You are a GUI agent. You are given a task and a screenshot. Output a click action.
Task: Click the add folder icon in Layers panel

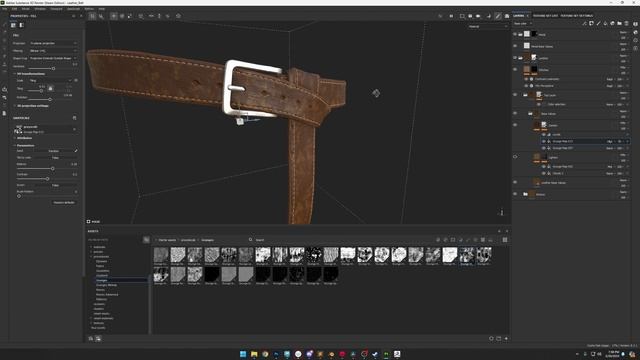click(x=619, y=24)
